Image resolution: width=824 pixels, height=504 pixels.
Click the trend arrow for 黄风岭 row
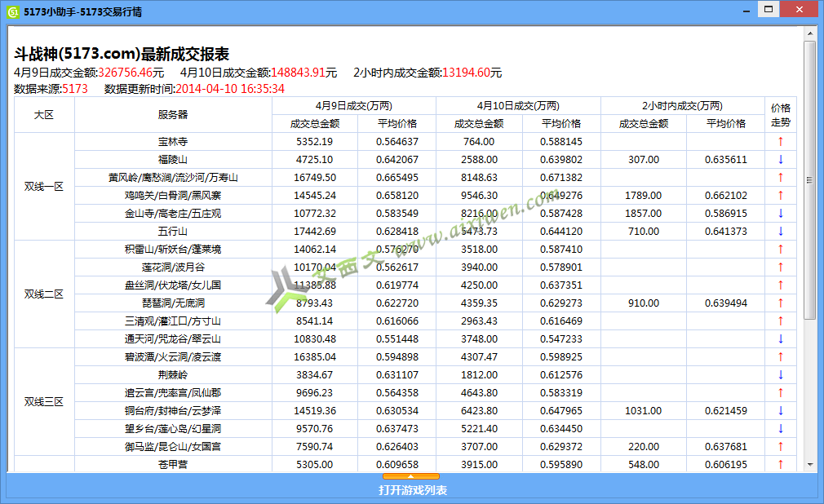[x=781, y=178]
